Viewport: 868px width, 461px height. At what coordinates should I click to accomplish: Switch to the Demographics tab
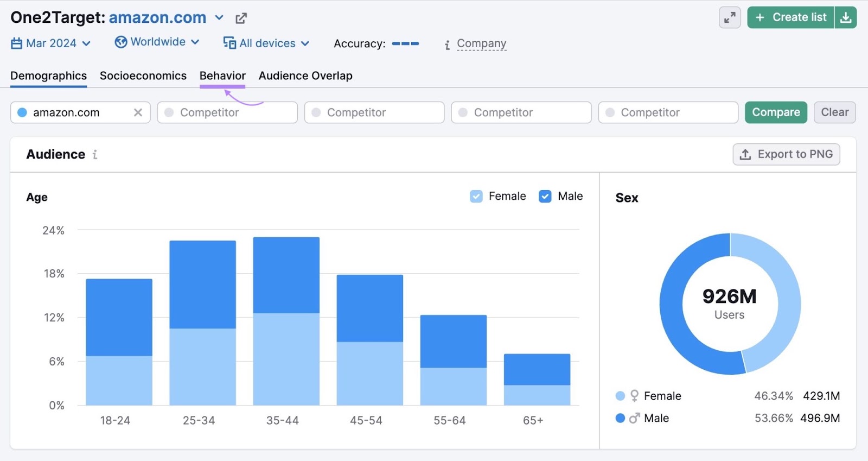pos(48,76)
